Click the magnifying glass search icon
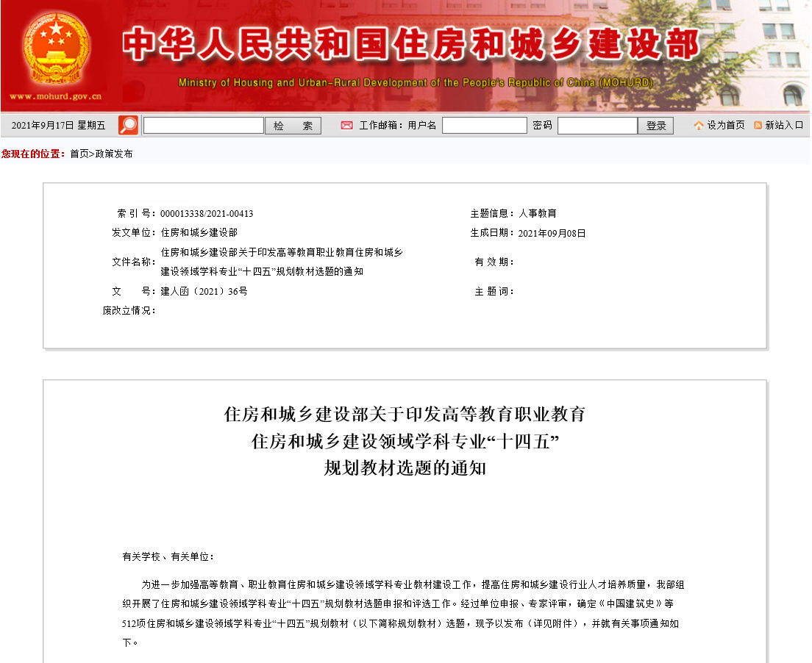The height and width of the screenshot is (663, 812). pos(128,126)
